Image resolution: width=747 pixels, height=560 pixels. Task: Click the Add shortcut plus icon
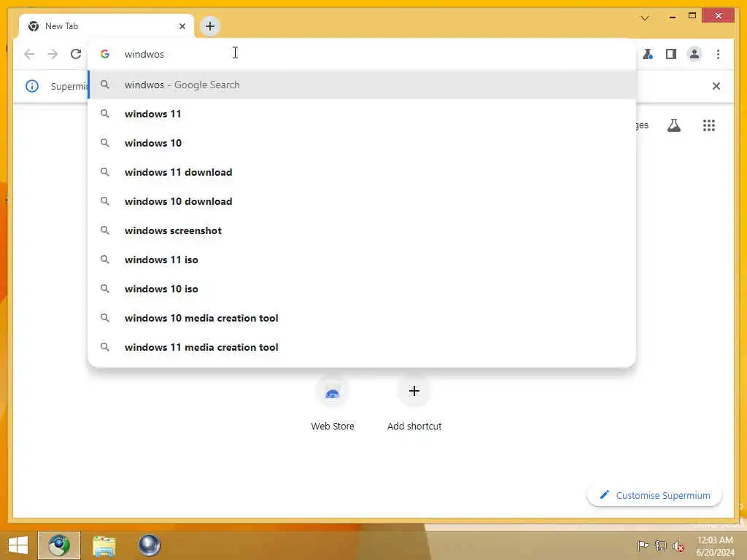point(414,391)
